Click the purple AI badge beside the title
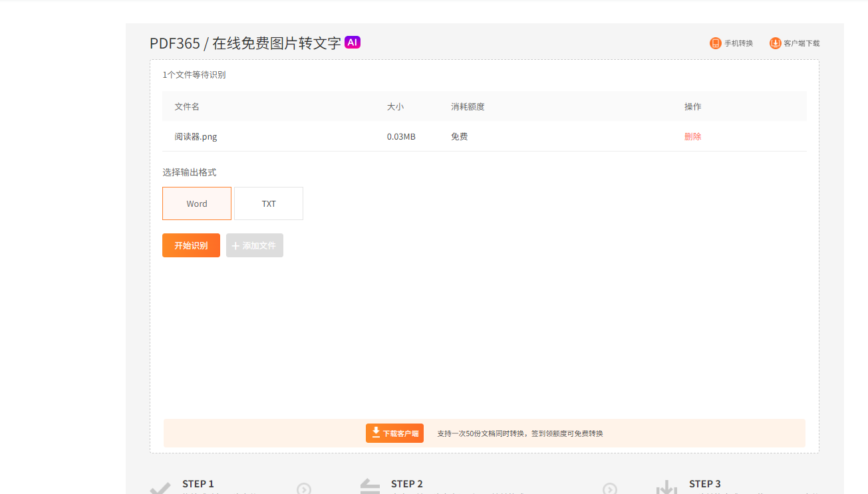This screenshot has height=494, width=868. coord(353,43)
